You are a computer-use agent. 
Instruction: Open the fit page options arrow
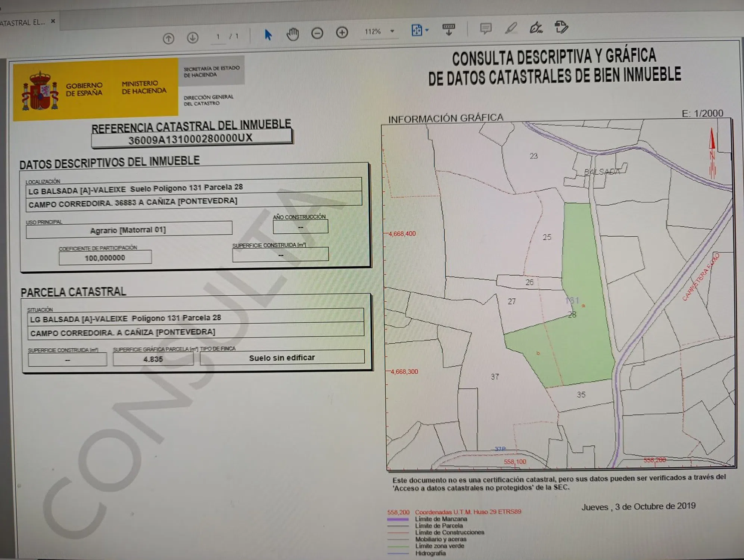tap(427, 30)
